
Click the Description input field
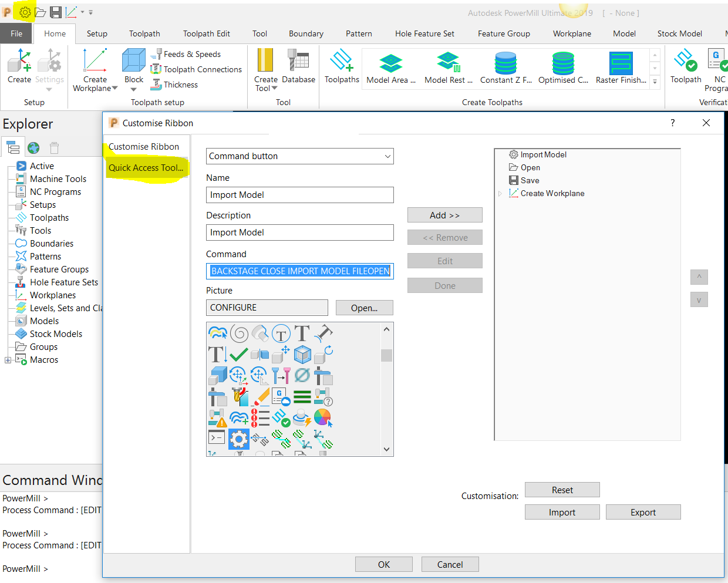(x=300, y=232)
